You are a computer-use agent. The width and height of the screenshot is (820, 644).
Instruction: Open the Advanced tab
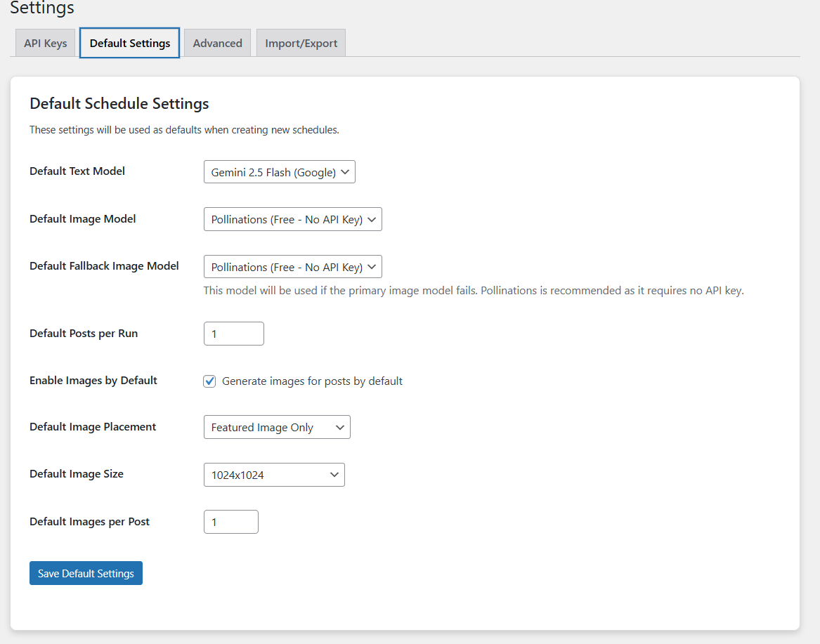click(x=217, y=43)
